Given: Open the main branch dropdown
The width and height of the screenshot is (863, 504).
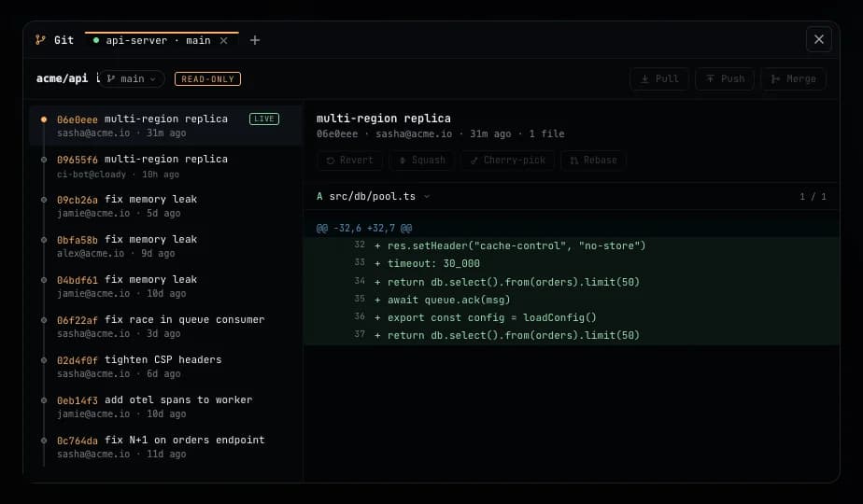Looking at the screenshot, I should pos(132,78).
